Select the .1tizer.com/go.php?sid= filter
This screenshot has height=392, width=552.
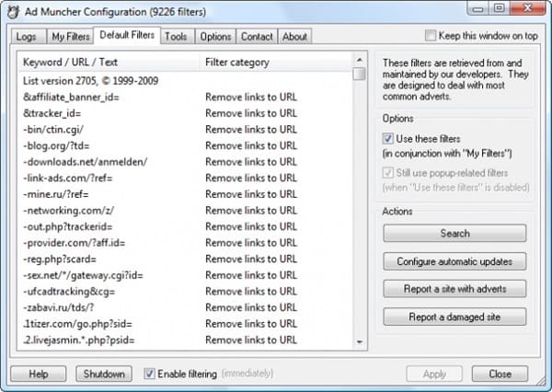point(185,324)
